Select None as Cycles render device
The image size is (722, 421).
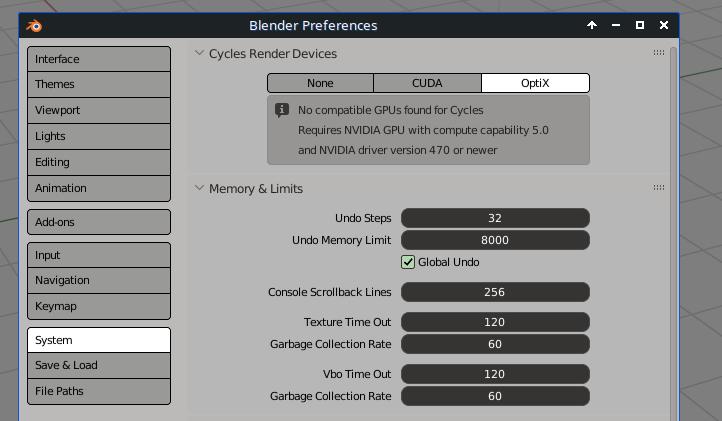point(320,83)
